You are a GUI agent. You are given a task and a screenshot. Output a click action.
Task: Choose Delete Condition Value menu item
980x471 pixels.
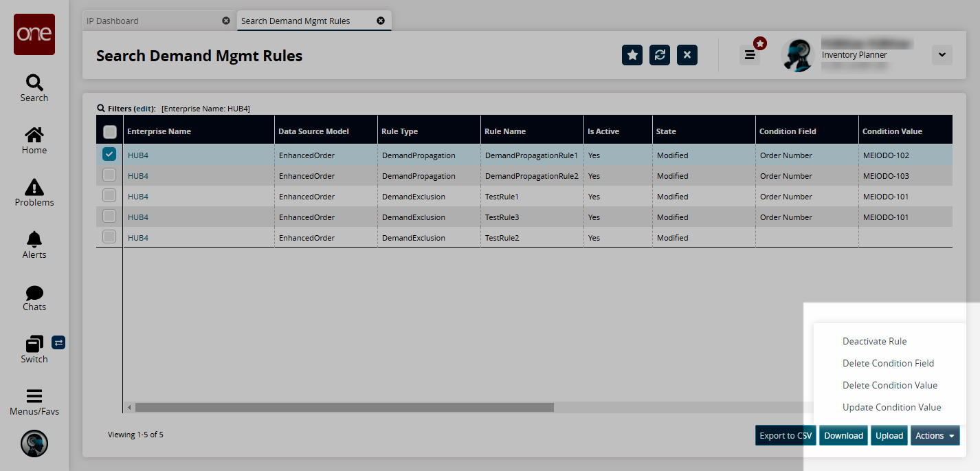(890, 385)
